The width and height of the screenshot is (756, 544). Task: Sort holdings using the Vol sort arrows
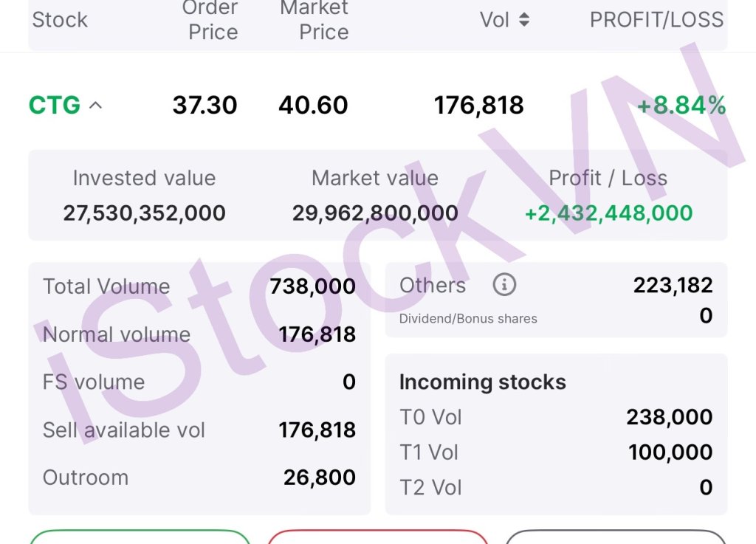click(x=524, y=20)
